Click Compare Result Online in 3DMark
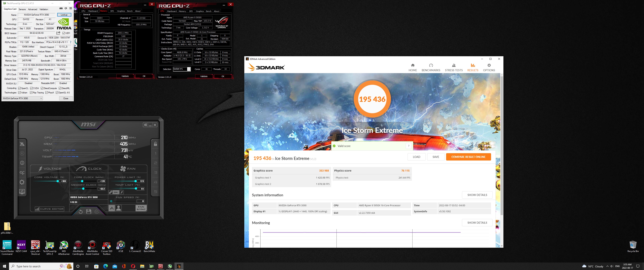 [x=468, y=157]
